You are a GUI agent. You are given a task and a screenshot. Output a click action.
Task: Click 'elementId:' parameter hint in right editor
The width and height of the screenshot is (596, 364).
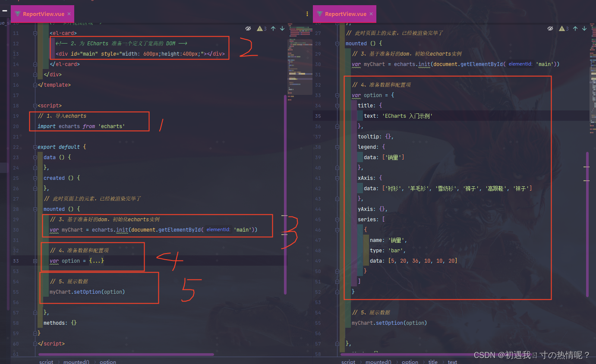click(520, 64)
